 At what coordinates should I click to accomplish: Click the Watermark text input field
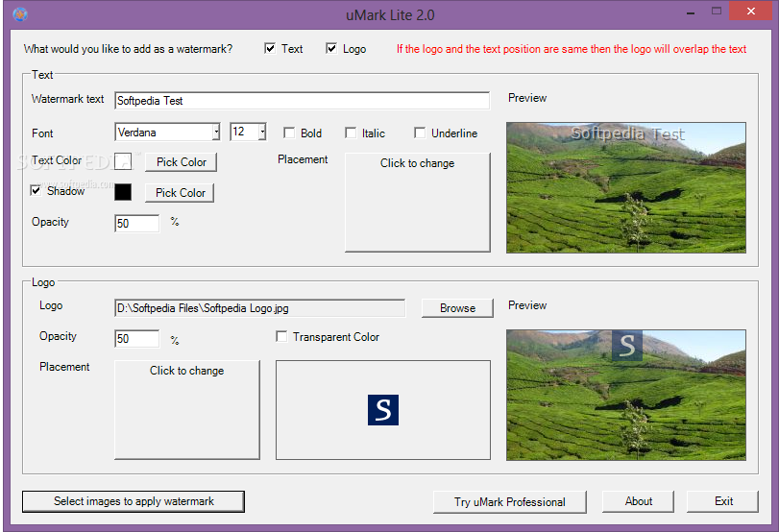pos(302,100)
